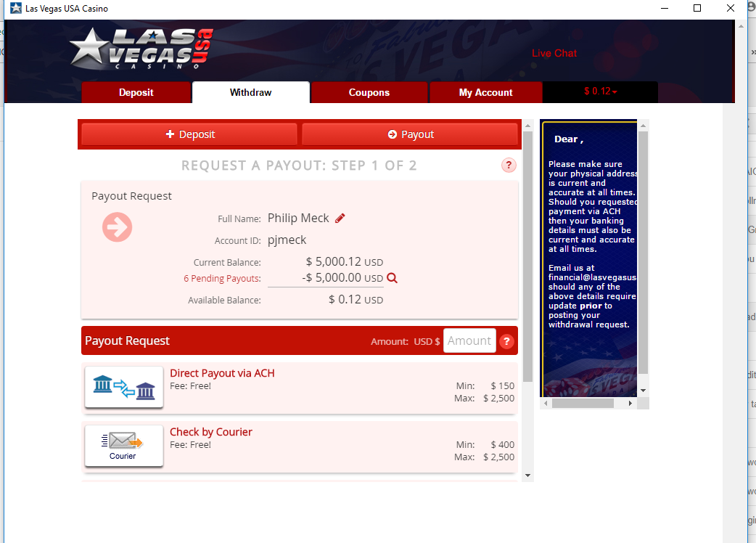The width and height of the screenshot is (756, 543).
Task: Click the help icon next to Amount field
Action: (x=506, y=341)
